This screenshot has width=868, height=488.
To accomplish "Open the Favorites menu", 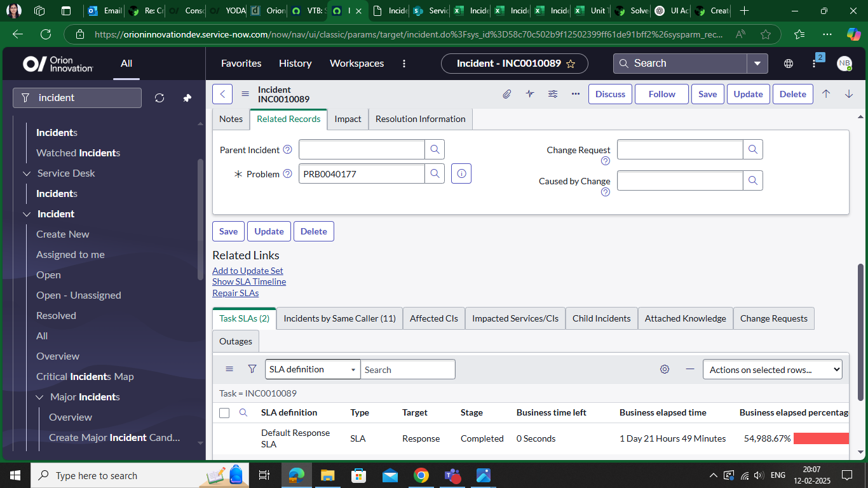I will (241, 64).
